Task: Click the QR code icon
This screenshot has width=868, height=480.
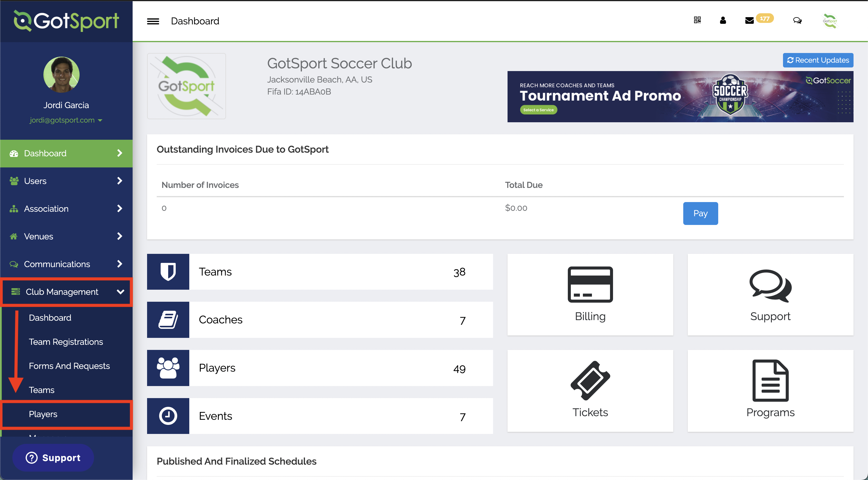Action: pyautogui.click(x=697, y=20)
